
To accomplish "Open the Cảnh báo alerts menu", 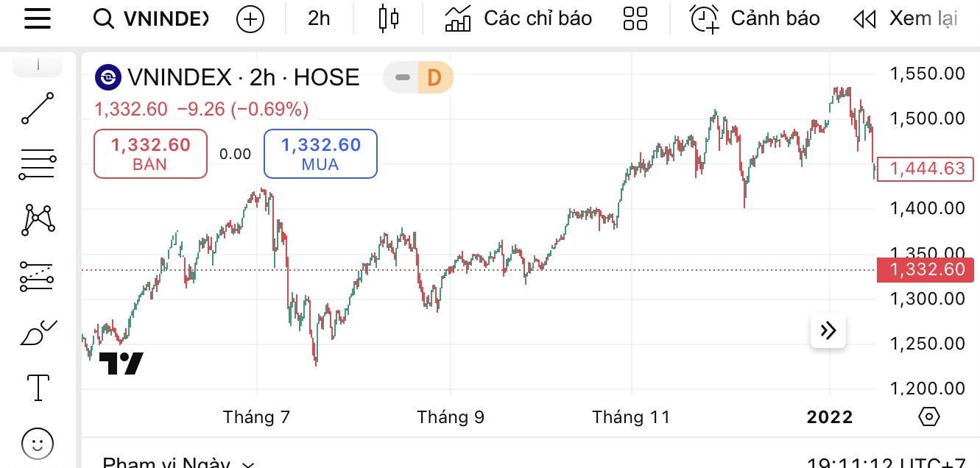I will coord(755,19).
